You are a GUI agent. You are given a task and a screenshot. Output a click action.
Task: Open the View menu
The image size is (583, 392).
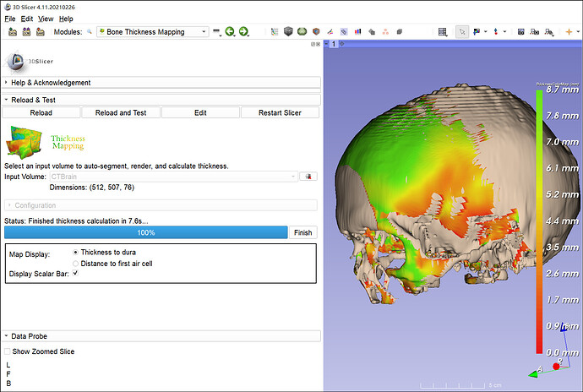click(46, 19)
